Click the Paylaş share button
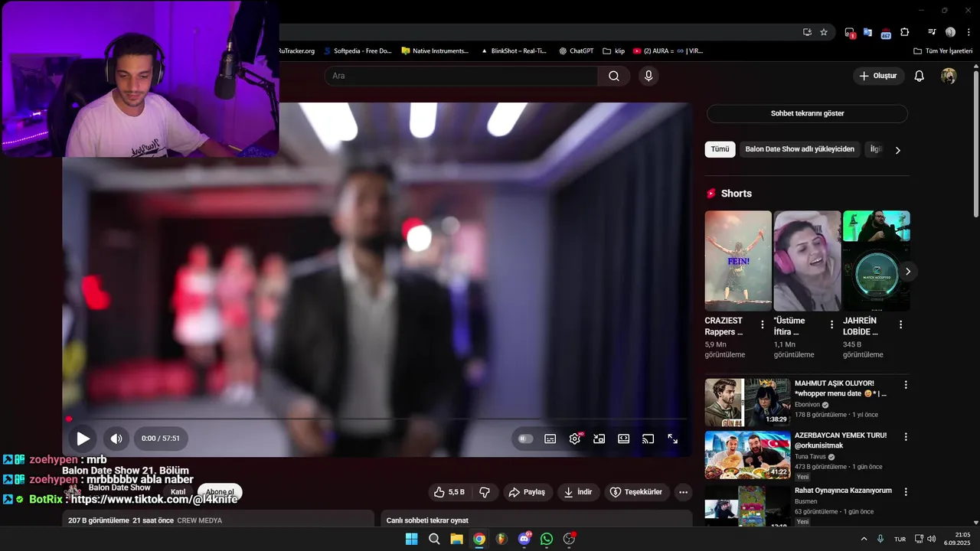The image size is (980, 551). [x=527, y=492]
